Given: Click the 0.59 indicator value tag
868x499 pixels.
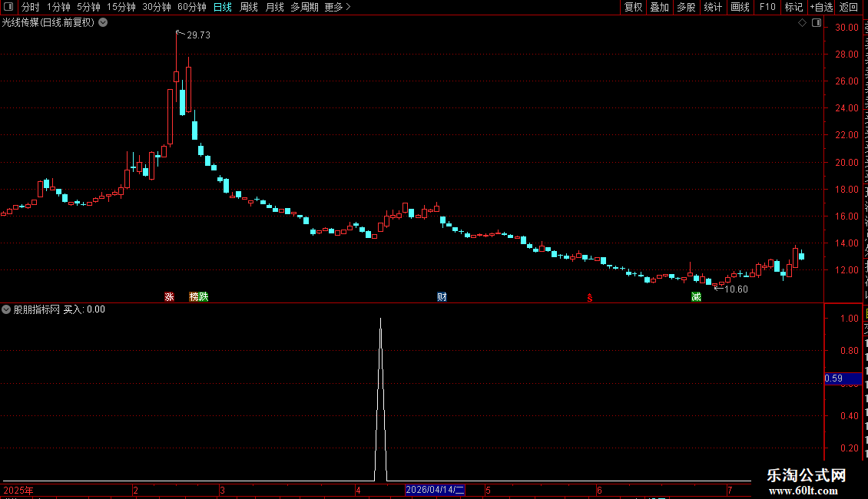Looking at the screenshot, I should (843, 378).
